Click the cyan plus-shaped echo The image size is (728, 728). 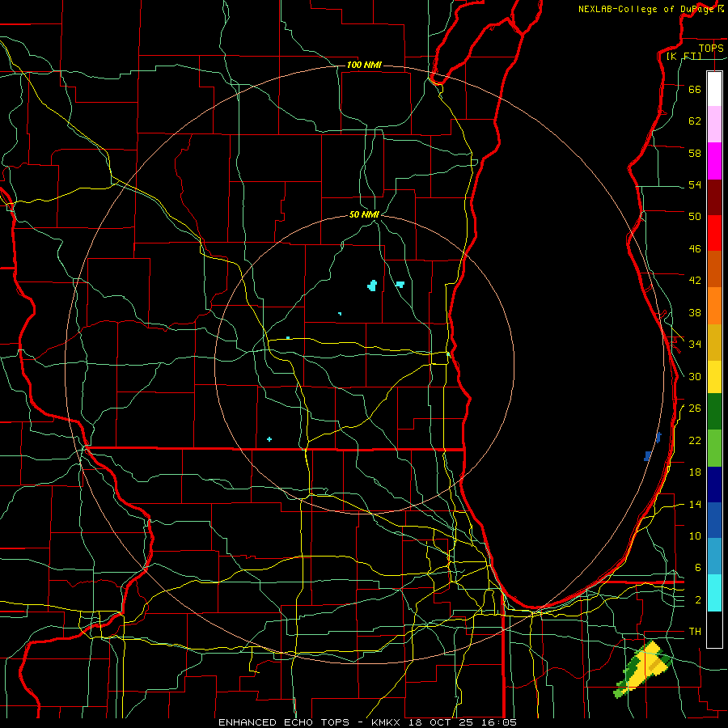(x=269, y=438)
